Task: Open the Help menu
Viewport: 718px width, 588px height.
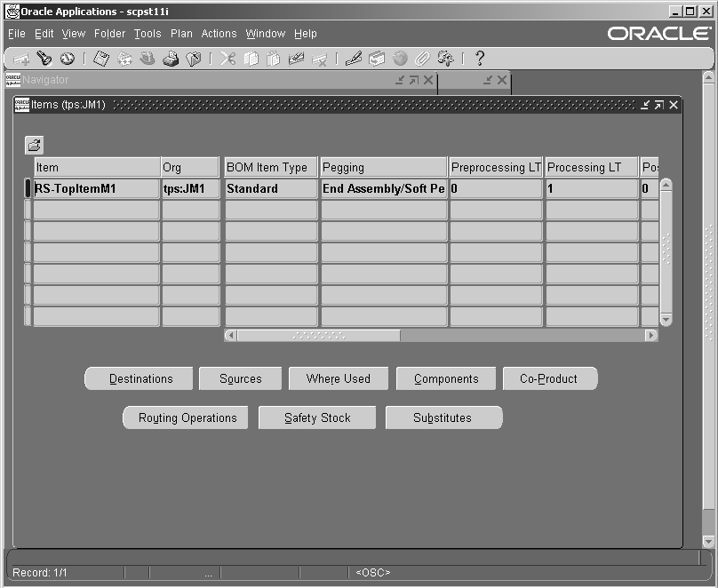Action: tap(306, 34)
